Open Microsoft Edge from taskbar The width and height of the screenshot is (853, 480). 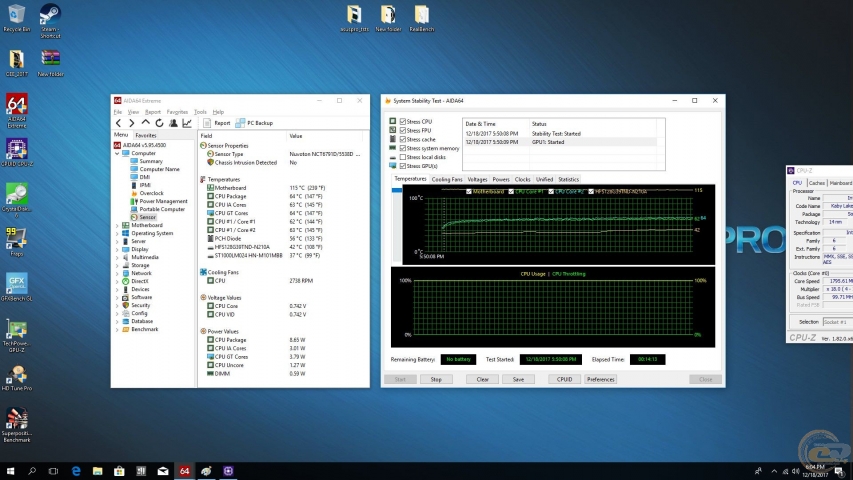(x=76, y=471)
